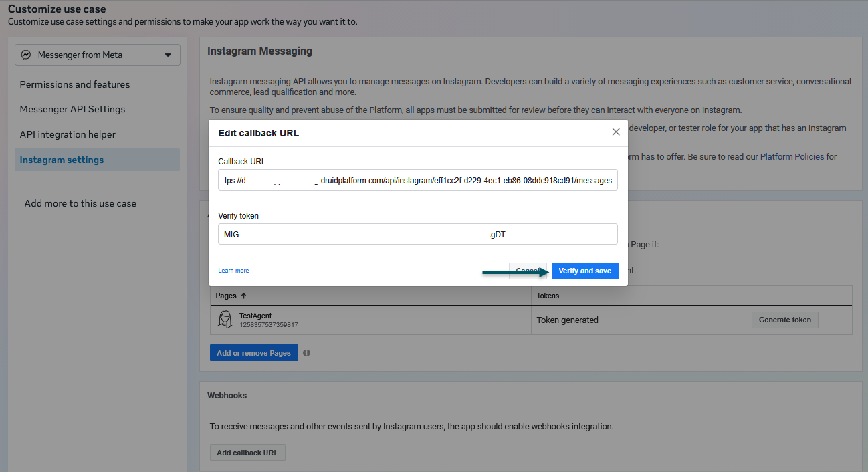Open API integration helper

[68, 134]
